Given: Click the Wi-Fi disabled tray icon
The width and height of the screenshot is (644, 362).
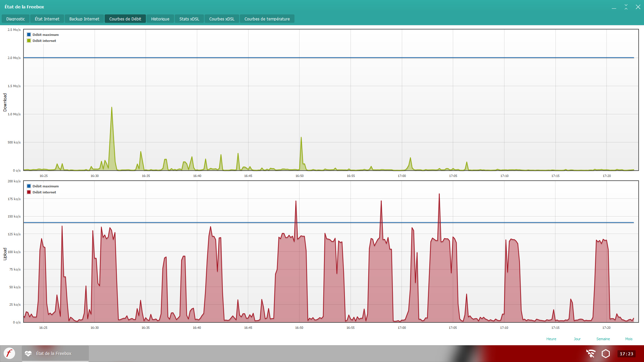Looking at the screenshot, I should point(591,354).
